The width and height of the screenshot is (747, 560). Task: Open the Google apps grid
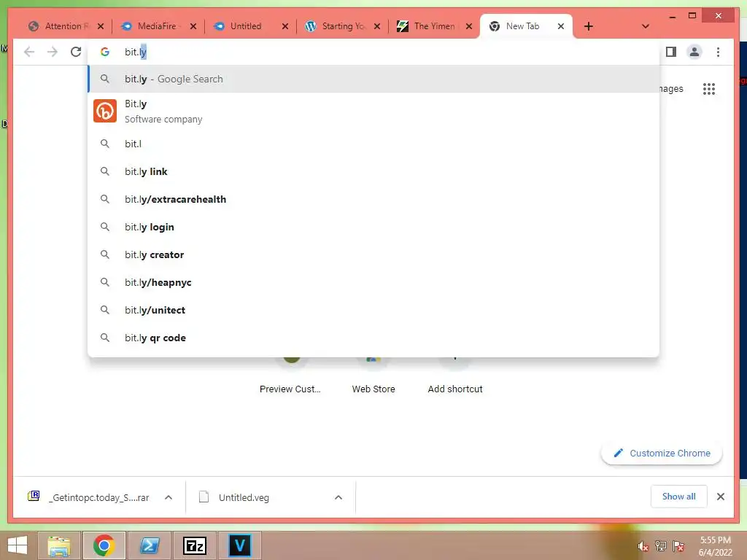coord(709,88)
